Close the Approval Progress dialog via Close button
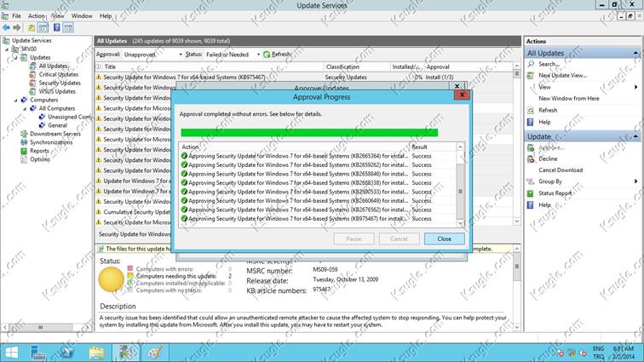The height and width of the screenshot is (362, 644). [x=445, y=238]
